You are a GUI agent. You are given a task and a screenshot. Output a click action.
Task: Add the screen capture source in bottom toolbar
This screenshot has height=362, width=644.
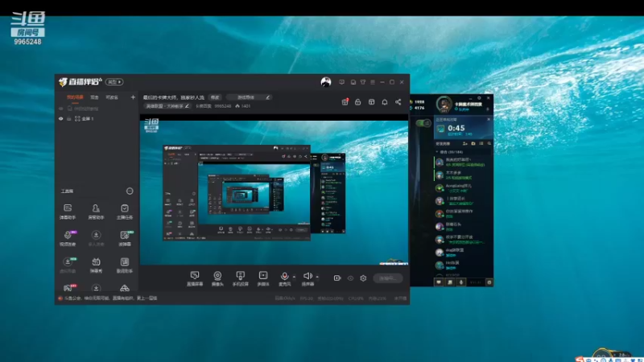coord(195,278)
